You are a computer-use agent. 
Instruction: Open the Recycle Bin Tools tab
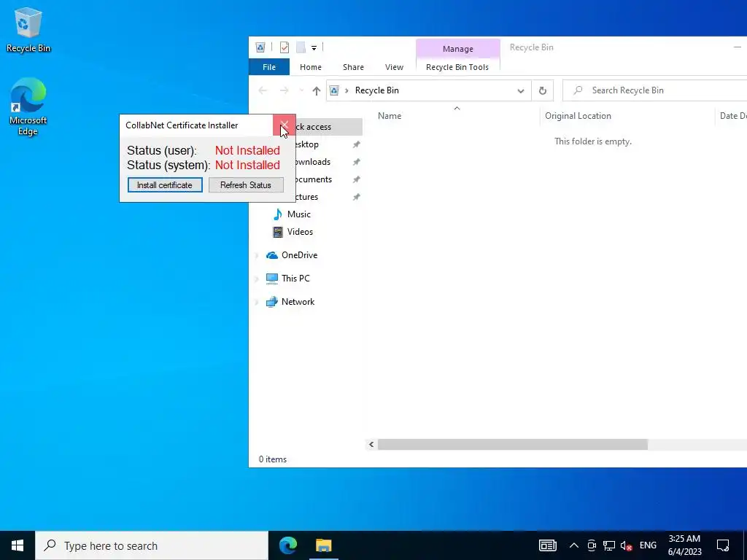coord(457,67)
